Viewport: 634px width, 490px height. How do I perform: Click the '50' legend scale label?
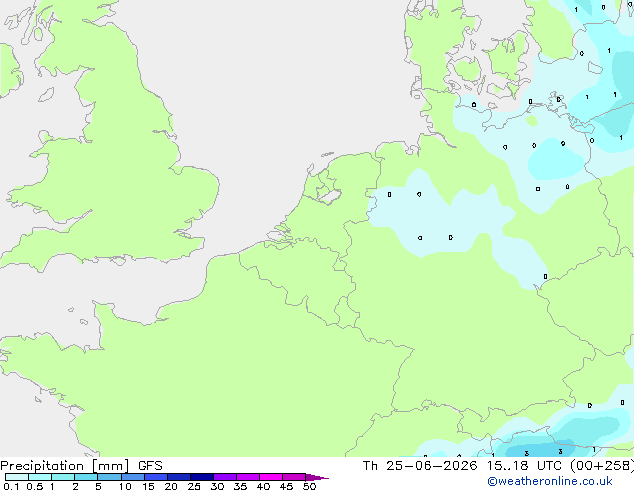309,486
